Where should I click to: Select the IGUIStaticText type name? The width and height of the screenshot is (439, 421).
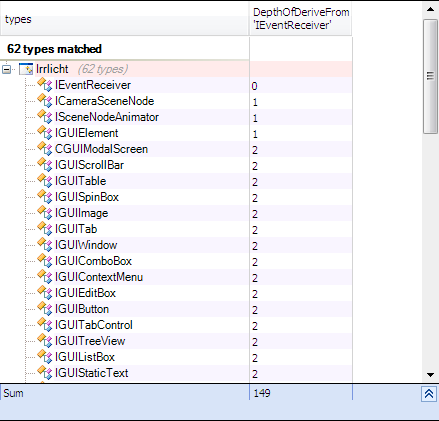click(x=92, y=373)
